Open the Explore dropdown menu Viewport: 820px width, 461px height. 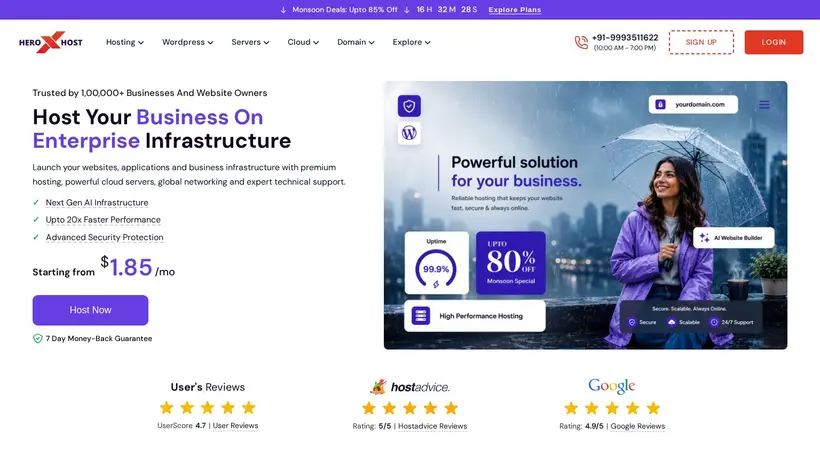point(412,42)
